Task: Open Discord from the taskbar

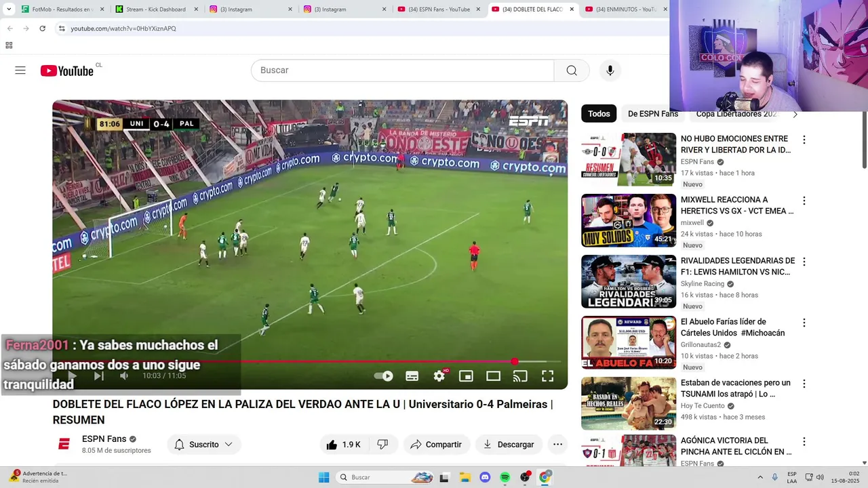Action: 485,477
